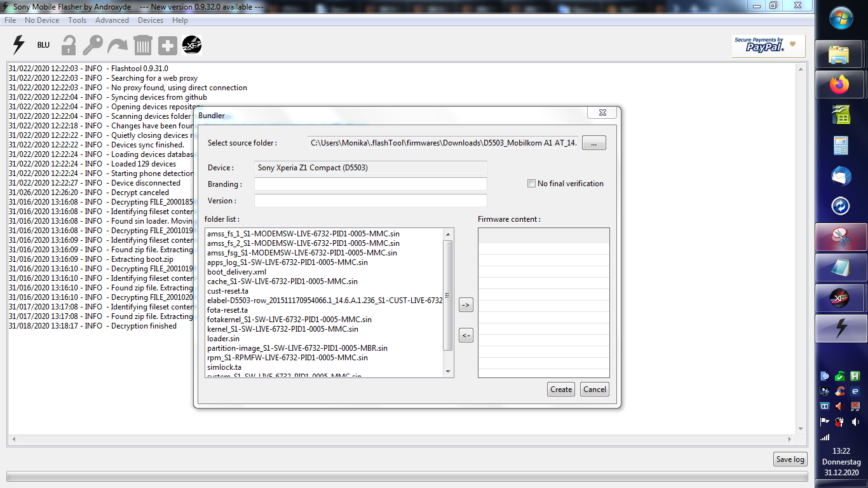Select partition-image_S1-SW-LIVE sin file

pyautogui.click(x=297, y=348)
